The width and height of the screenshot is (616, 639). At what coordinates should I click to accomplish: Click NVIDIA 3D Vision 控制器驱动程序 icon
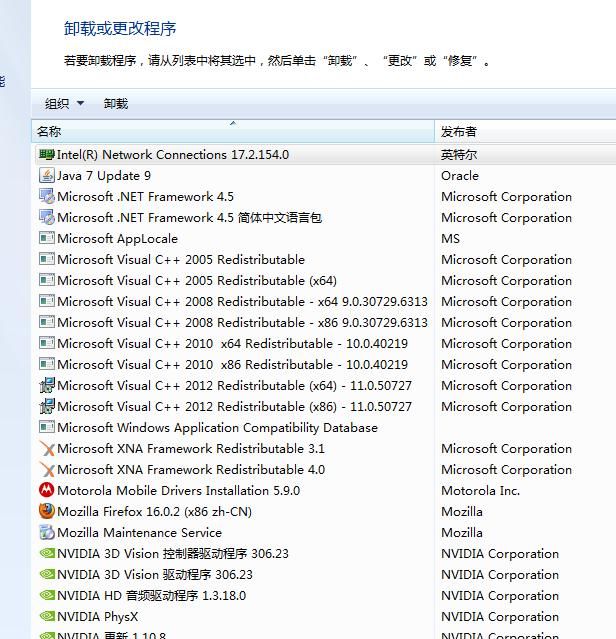[46, 553]
